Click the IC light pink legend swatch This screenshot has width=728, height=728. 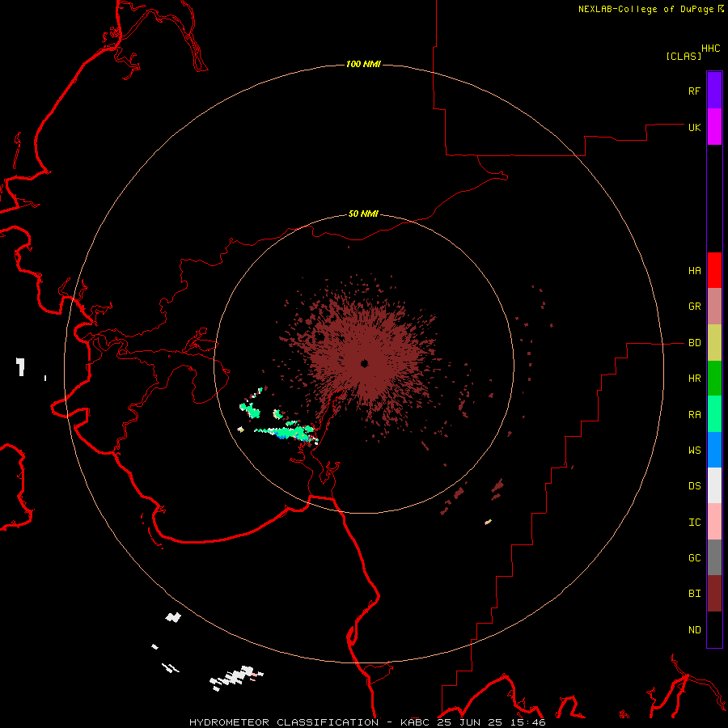coord(714,522)
